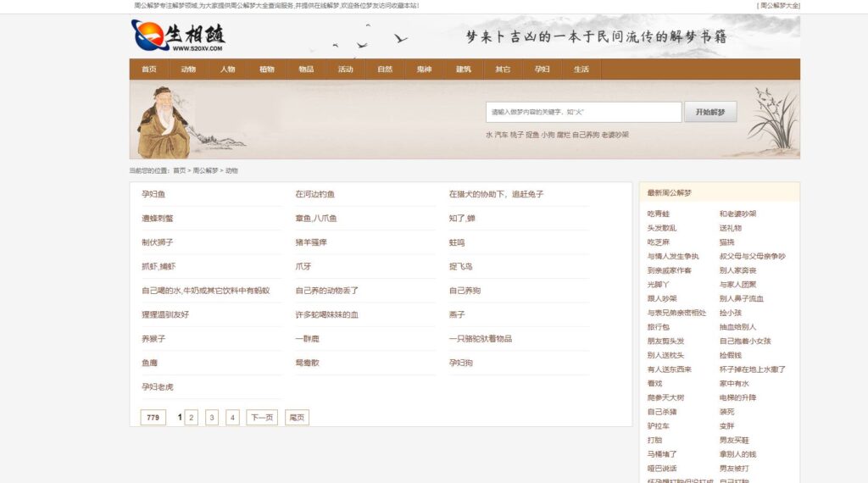868x483 pixels.
Task: Open the 人物 category in nav bar
Action: [x=227, y=69]
